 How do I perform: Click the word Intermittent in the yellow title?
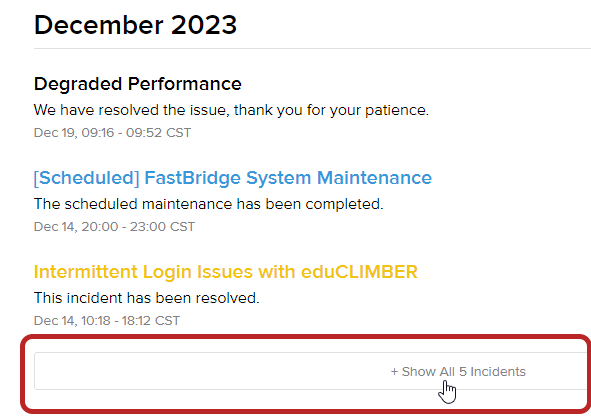(86, 272)
